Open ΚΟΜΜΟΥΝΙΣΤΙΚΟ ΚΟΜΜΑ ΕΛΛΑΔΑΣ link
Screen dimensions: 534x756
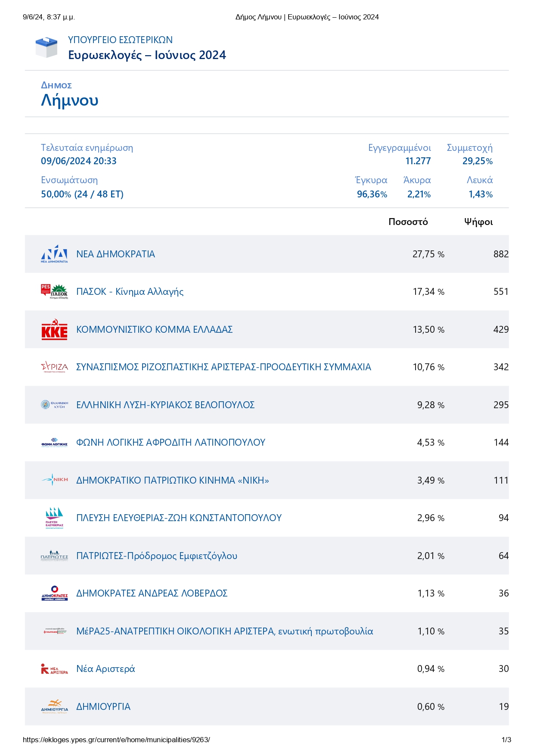(154, 330)
